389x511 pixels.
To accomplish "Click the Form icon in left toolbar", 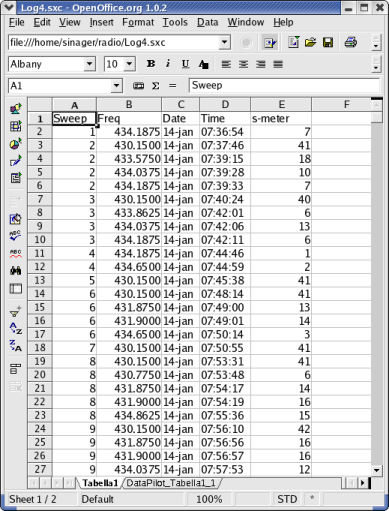I will click(x=16, y=178).
